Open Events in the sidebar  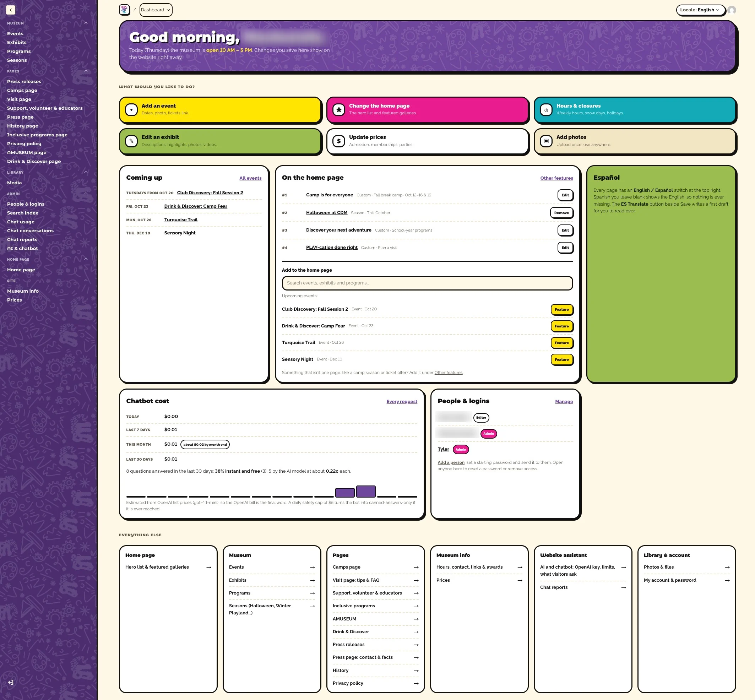15,34
